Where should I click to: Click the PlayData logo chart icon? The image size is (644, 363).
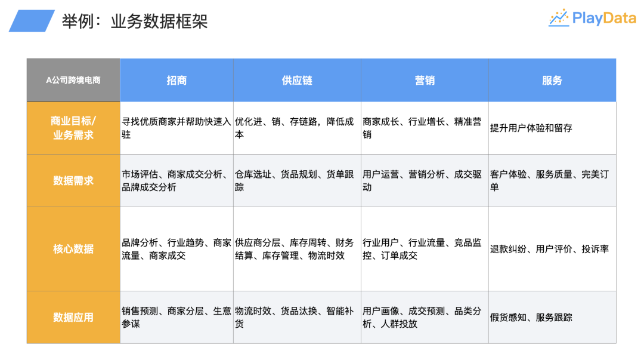click(559, 18)
